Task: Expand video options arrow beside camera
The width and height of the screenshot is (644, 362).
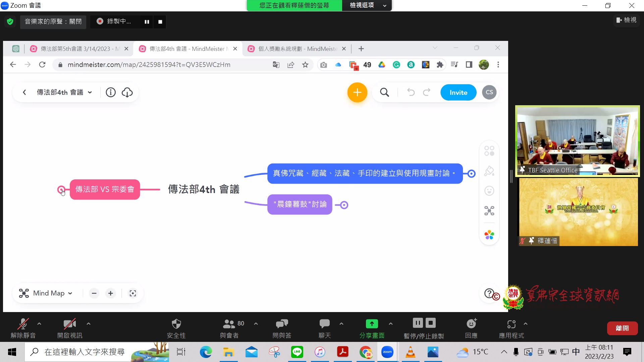Action: 89,324
